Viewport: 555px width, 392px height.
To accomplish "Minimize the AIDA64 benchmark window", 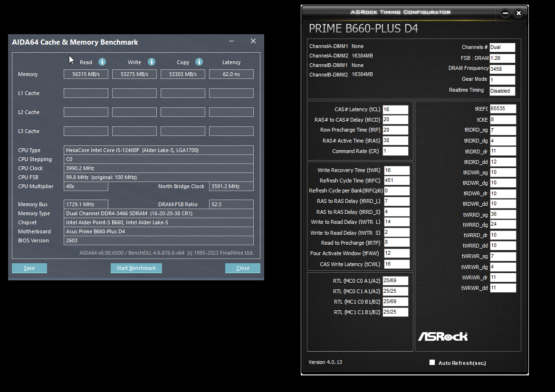I will click(x=231, y=41).
